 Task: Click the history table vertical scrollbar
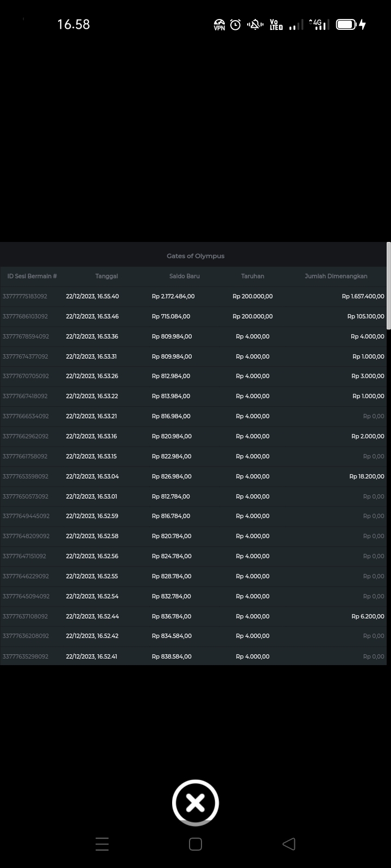point(388,286)
